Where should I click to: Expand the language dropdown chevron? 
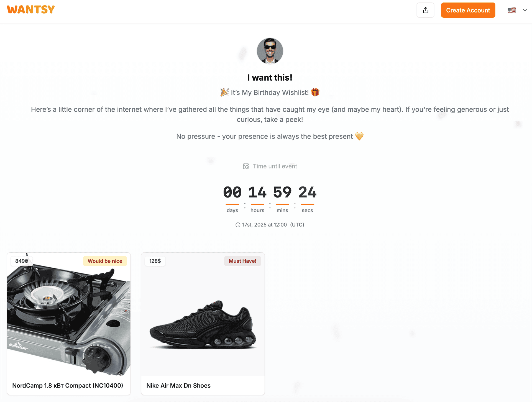tap(525, 10)
